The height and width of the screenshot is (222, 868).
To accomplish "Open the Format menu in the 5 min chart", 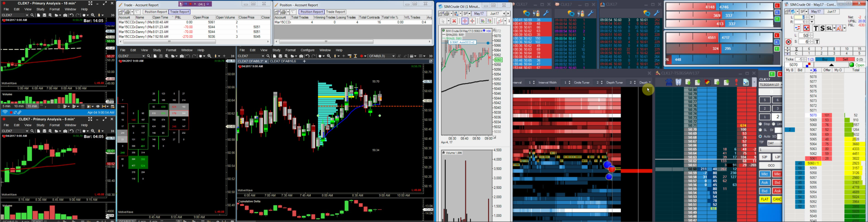I will coord(55,125).
